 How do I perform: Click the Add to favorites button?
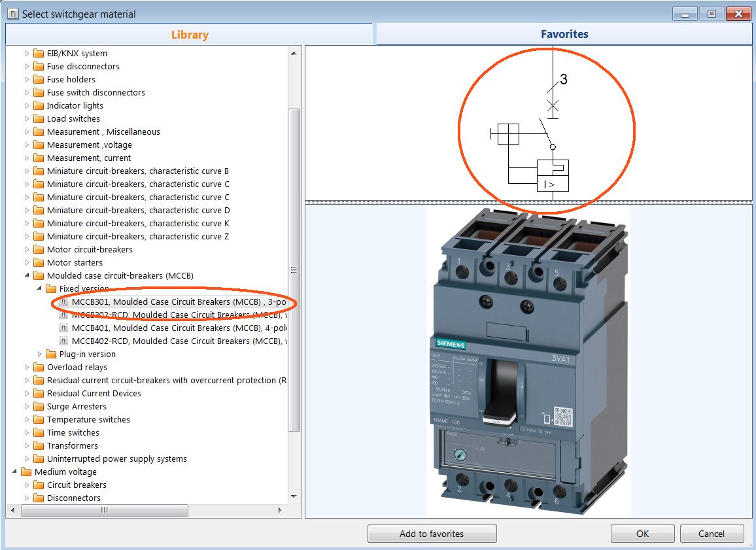click(432, 534)
